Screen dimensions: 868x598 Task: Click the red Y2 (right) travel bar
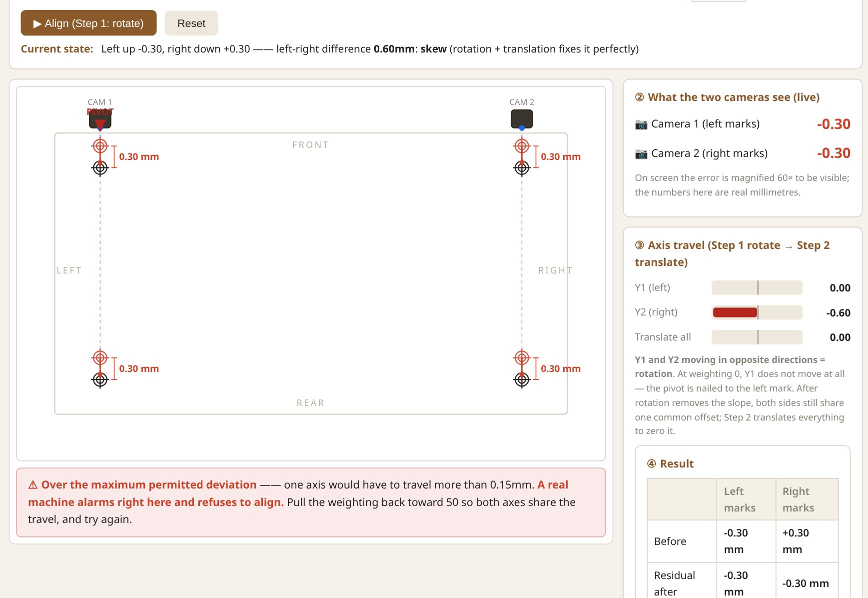735,312
